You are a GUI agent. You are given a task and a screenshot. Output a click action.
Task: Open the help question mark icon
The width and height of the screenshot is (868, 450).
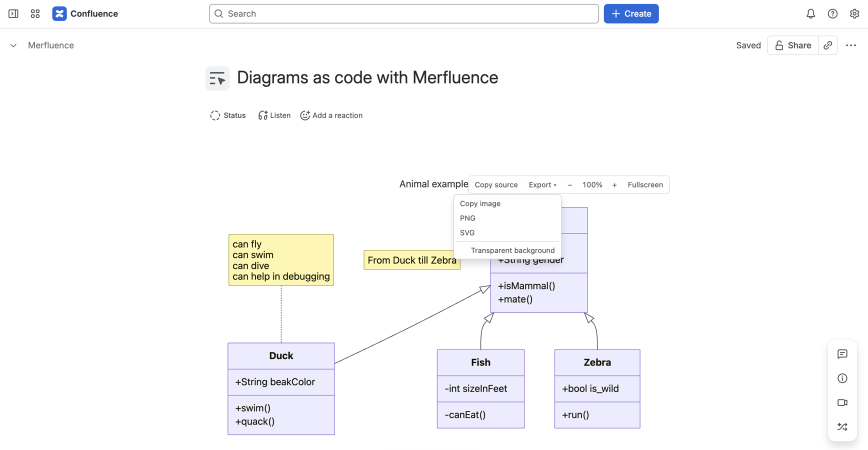click(832, 13)
